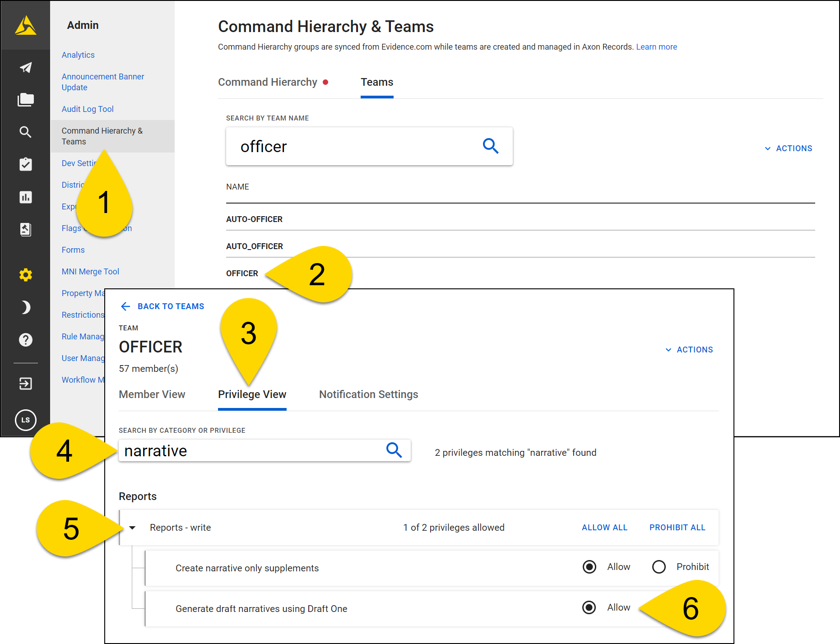Open the folder icon in left sidebar
The image size is (840, 644).
coord(26,100)
